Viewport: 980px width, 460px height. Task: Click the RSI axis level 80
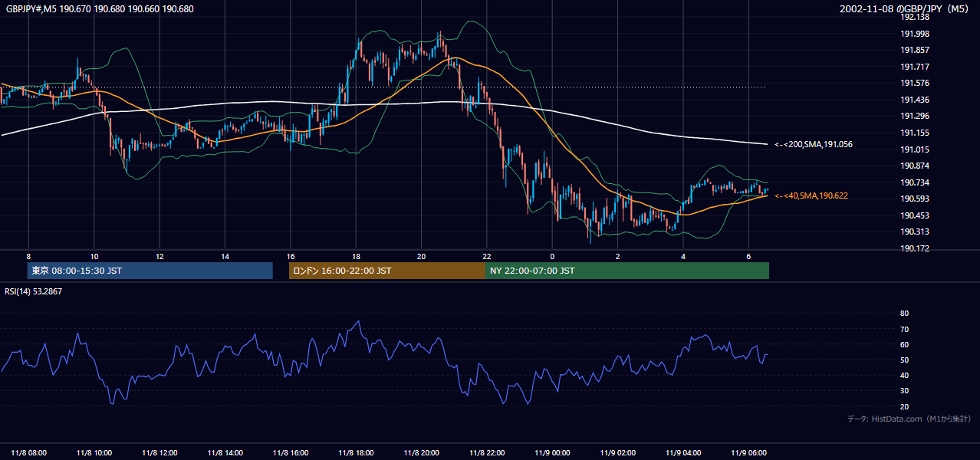(x=904, y=314)
